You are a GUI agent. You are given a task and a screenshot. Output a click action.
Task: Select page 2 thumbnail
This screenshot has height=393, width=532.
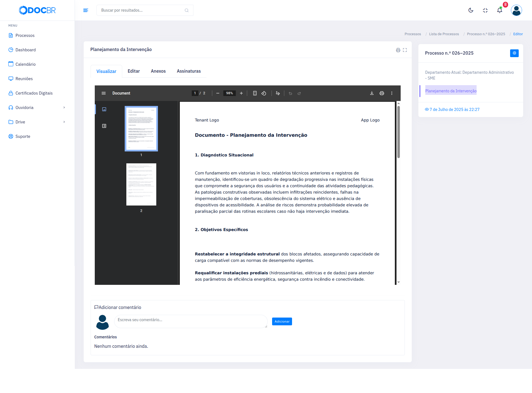[x=141, y=184]
